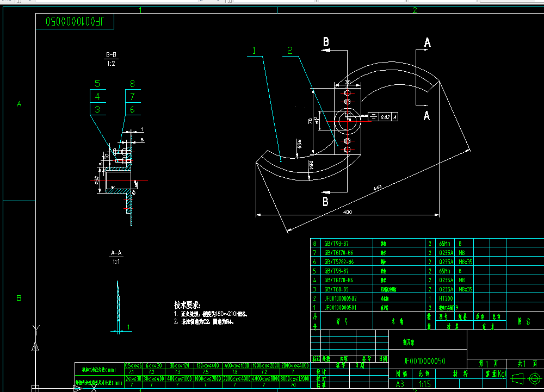
Task: Click technical note 1 about 180~210HBS
Action: pyautogui.click(x=211, y=314)
